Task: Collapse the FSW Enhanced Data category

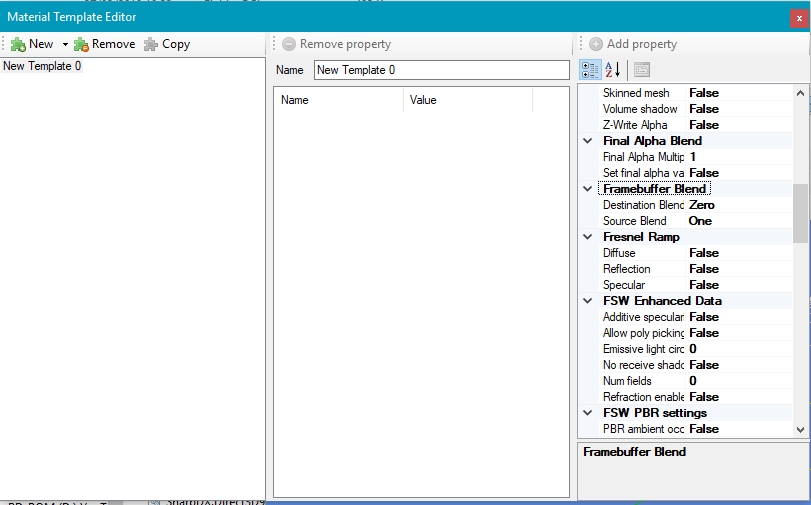Action: point(587,301)
